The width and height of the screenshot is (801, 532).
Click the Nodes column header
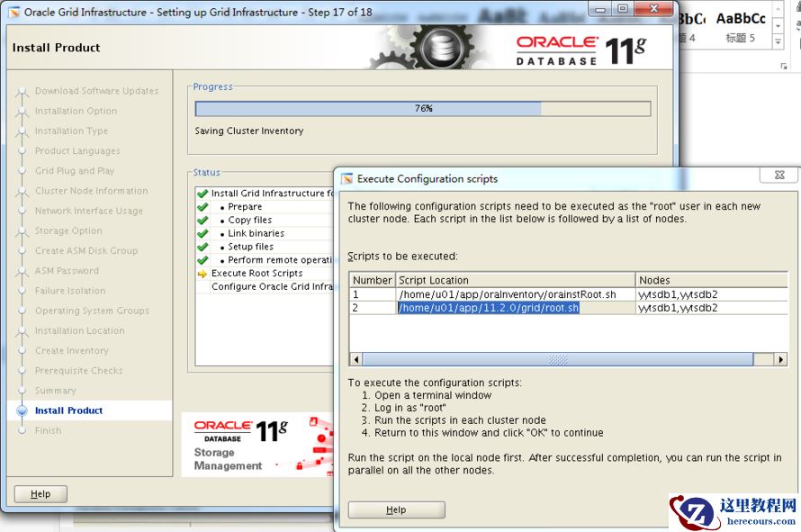coord(712,280)
